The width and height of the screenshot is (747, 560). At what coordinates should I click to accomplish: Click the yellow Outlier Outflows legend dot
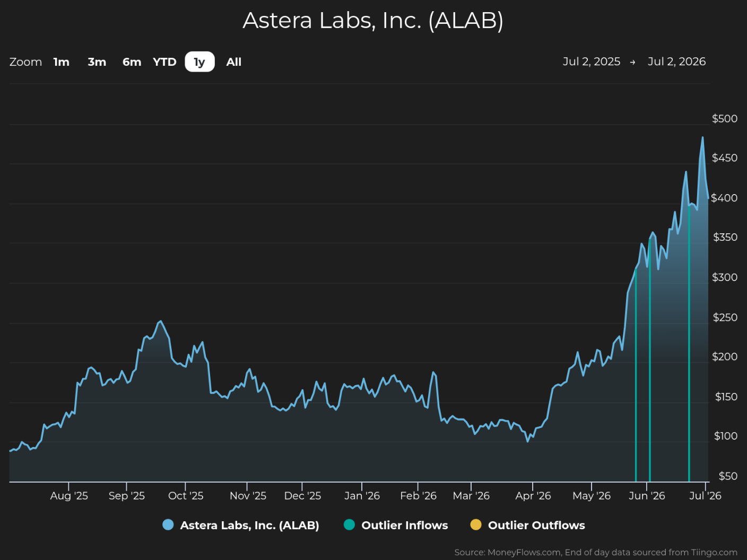pos(476,524)
